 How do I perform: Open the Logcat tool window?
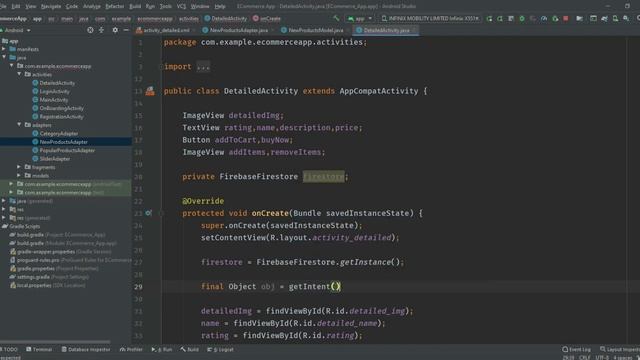[220, 349]
